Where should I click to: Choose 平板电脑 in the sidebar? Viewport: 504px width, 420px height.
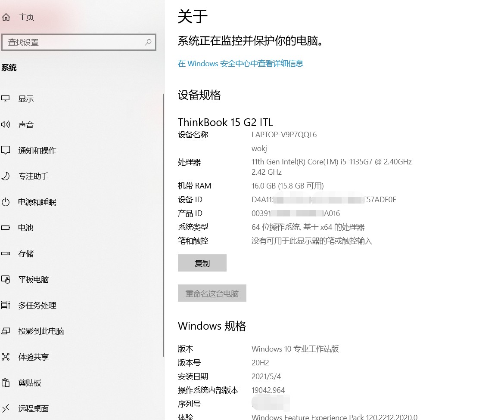pyautogui.click(x=34, y=280)
